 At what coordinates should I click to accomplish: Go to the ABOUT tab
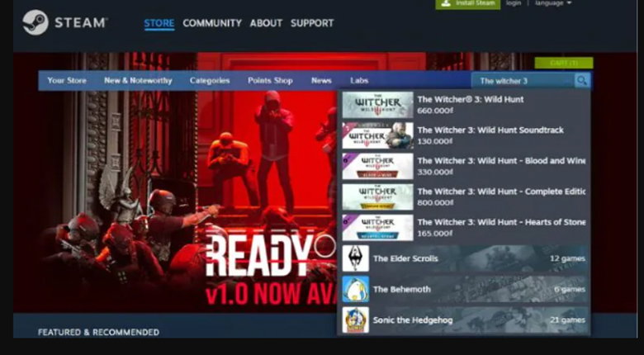266,23
